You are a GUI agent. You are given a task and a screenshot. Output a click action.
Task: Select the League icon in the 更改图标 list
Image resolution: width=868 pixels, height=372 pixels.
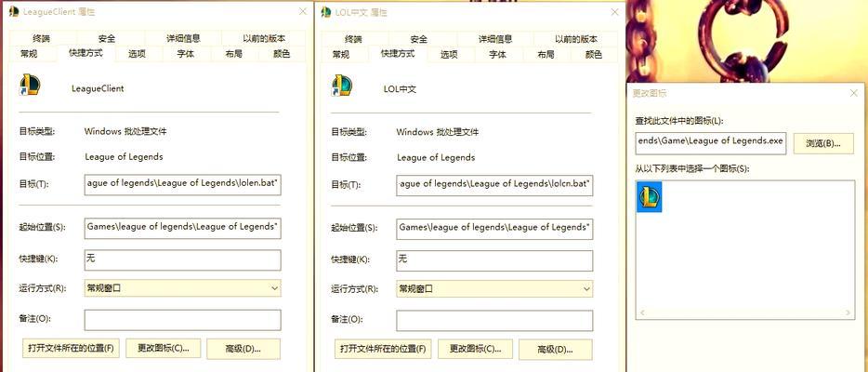[x=650, y=196]
